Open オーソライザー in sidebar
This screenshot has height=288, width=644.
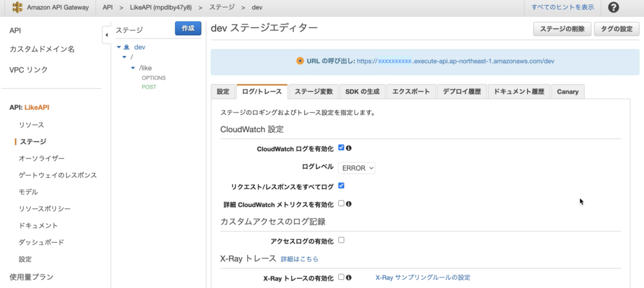pos(42,158)
